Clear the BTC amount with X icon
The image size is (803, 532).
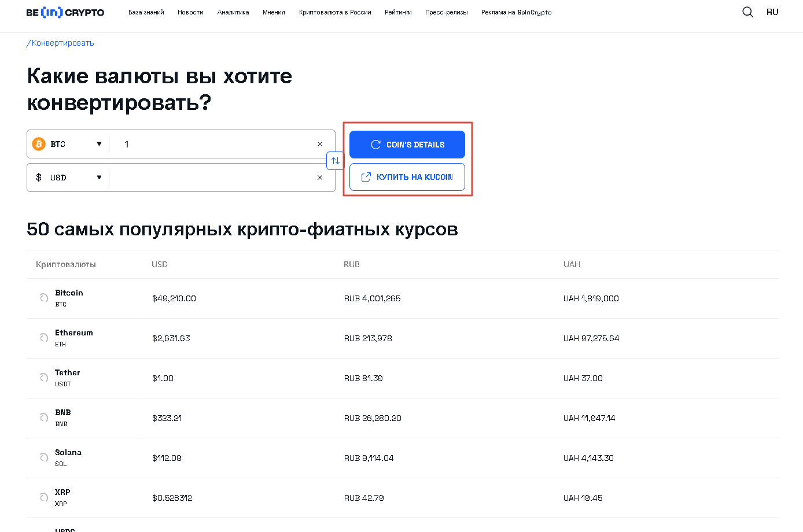point(320,144)
